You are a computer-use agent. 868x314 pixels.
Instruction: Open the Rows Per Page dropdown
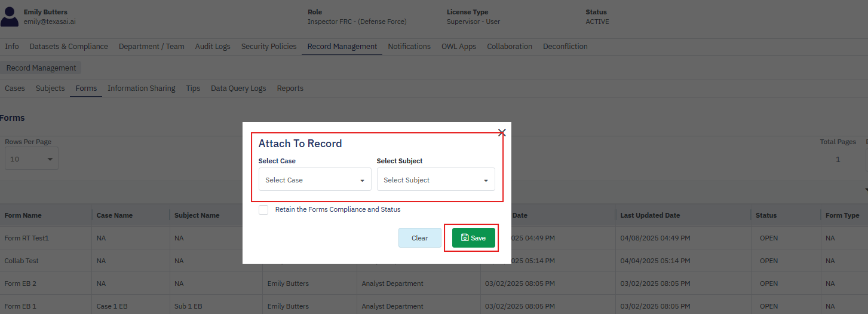coord(31,159)
